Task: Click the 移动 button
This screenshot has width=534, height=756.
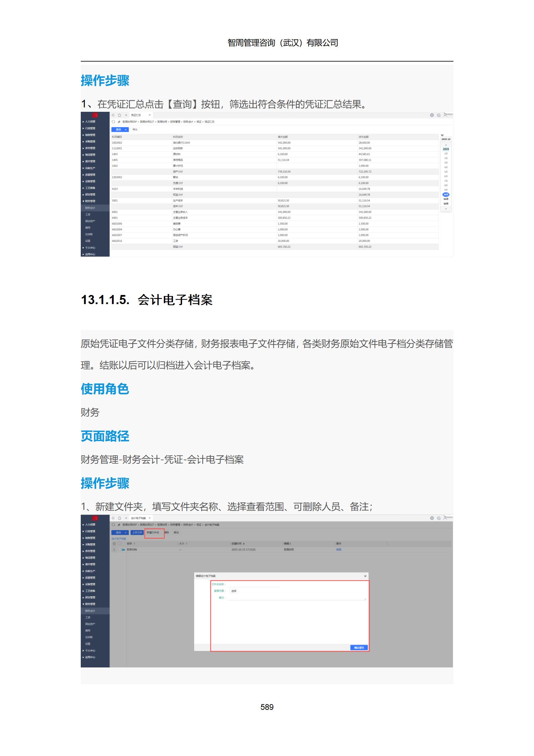Action: (176, 532)
